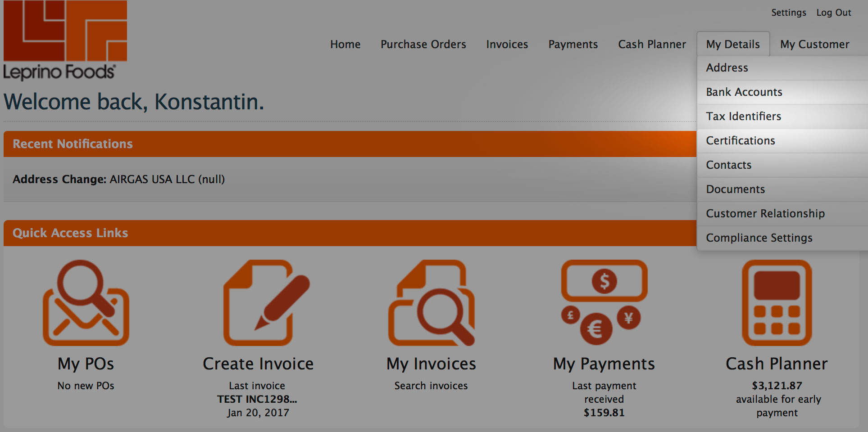Image resolution: width=868 pixels, height=432 pixels.
Task: Collapse the My Details dropdown menu
Action: (x=733, y=44)
